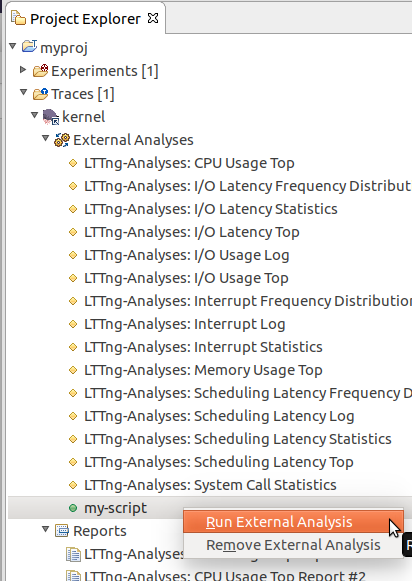Select LTTng-Analyses: Scheduling Latency Frequency entry
The image size is (412, 581).
tap(247, 393)
